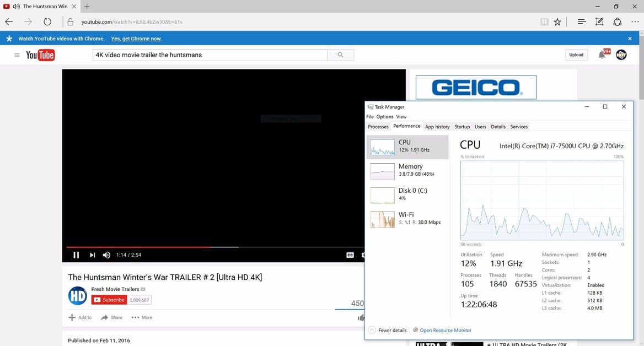Switch to App history tab

437,126
